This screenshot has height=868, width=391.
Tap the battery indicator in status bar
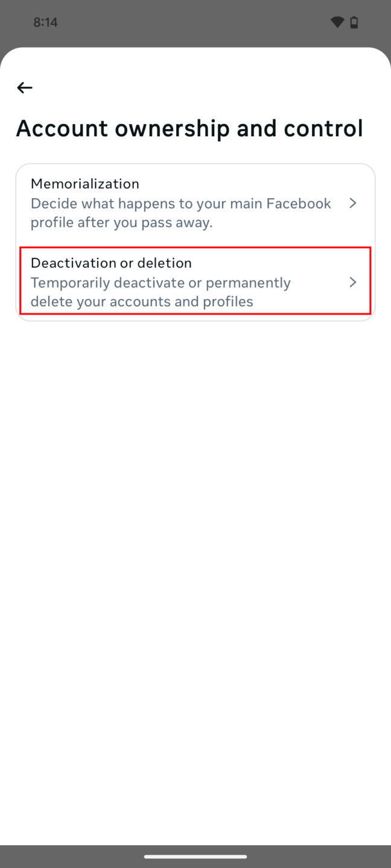pyautogui.click(x=354, y=22)
